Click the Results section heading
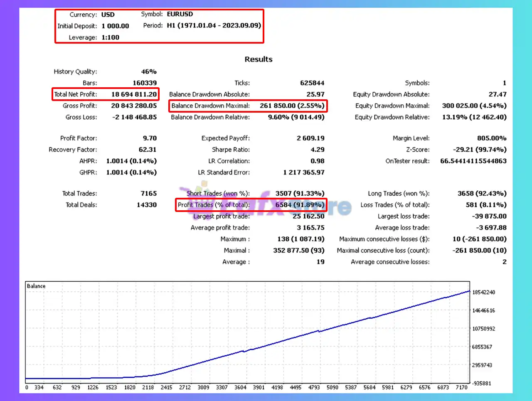 tap(258, 59)
